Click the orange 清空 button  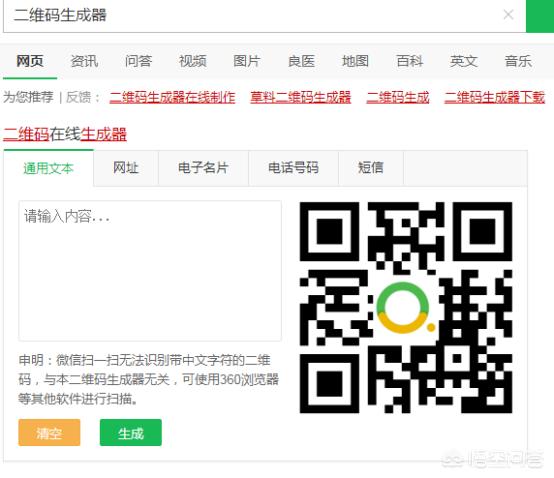[x=49, y=432]
